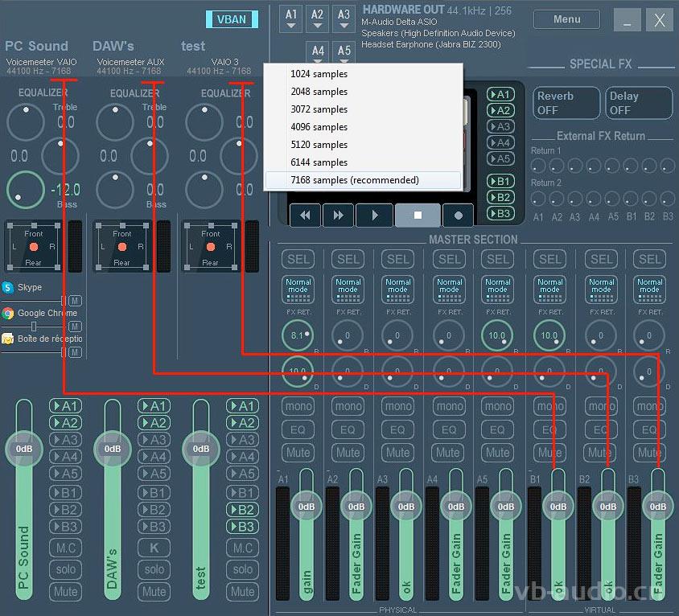Viewport: 679px width, 616px height.
Task: Open the PC Sound front/rear panner pad
Action: click(x=34, y=248)
